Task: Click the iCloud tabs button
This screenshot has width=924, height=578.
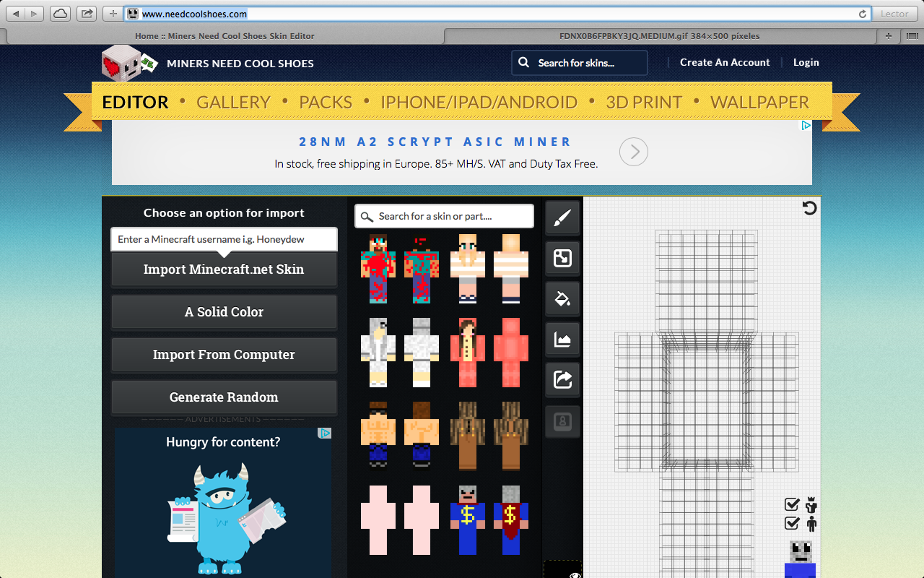Action: click(x=61, y=14)
